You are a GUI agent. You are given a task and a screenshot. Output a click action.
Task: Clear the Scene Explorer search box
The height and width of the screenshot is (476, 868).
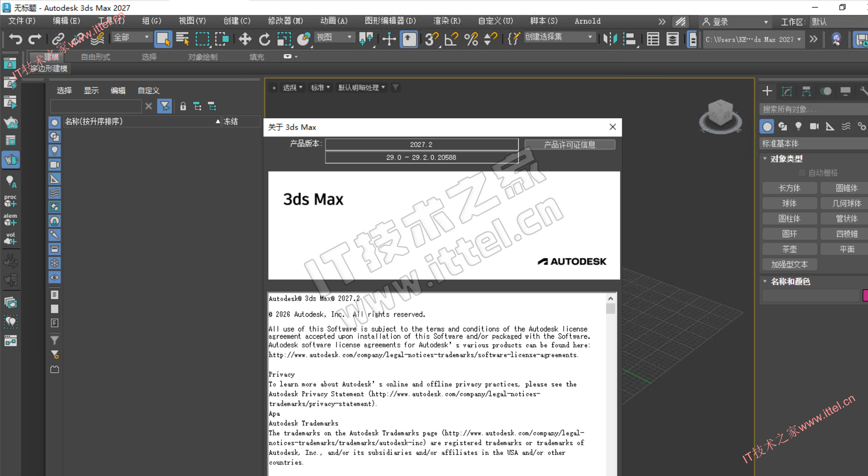[148, 106]
